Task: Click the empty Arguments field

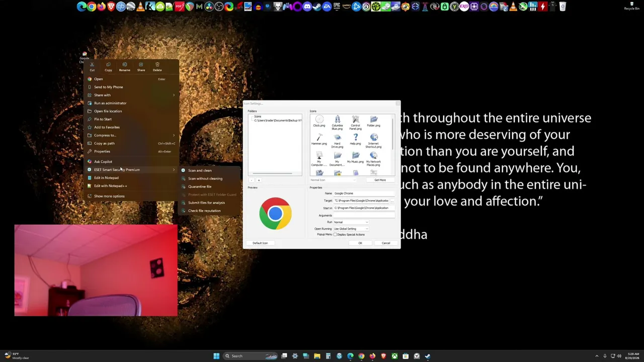Action: [364, 215]
